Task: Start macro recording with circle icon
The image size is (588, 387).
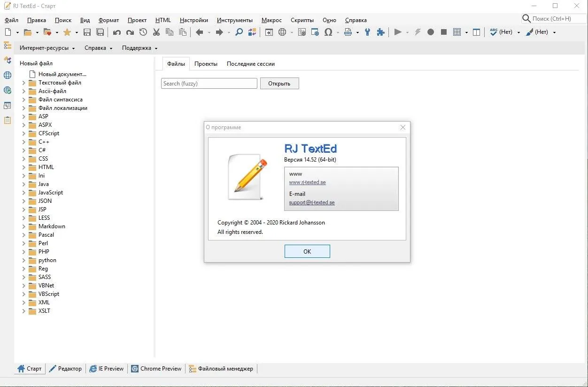Action: click(431, 32)
